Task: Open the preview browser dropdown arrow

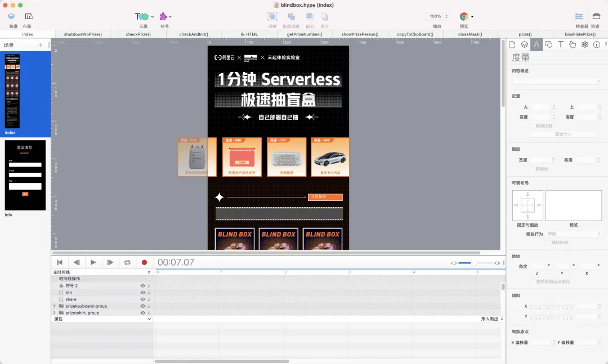Action: (472, 17)
